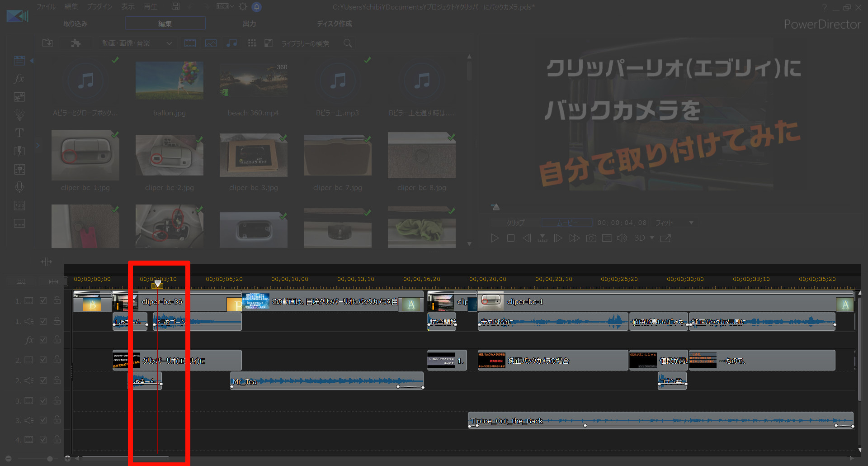Open the ファイル menu
Image resolution: width=868 pixels, height=466 pixels.
coord(46,7)
